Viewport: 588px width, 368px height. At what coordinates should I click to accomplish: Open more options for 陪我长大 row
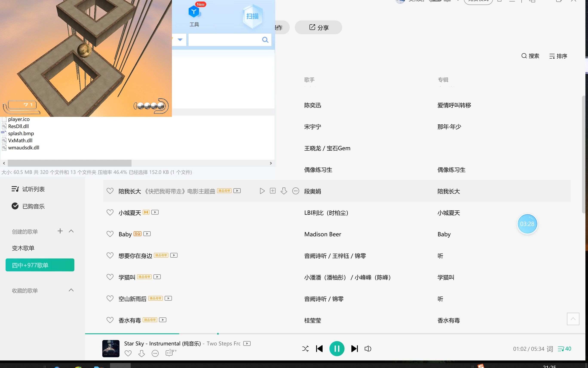[296, 191]
